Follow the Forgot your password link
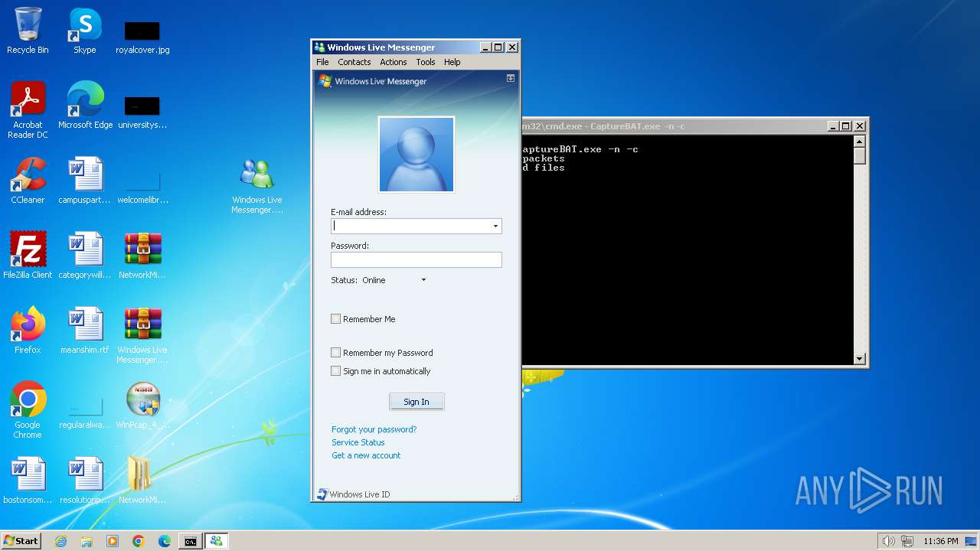The height and width of the screenshot is (551, 980). (374, 429)
